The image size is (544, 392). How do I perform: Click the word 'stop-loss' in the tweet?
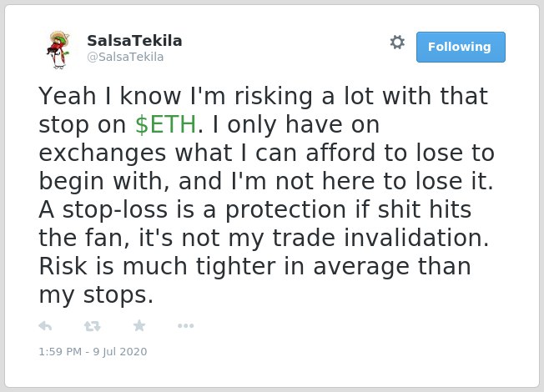pyautogui.click(x=115, y=209)
